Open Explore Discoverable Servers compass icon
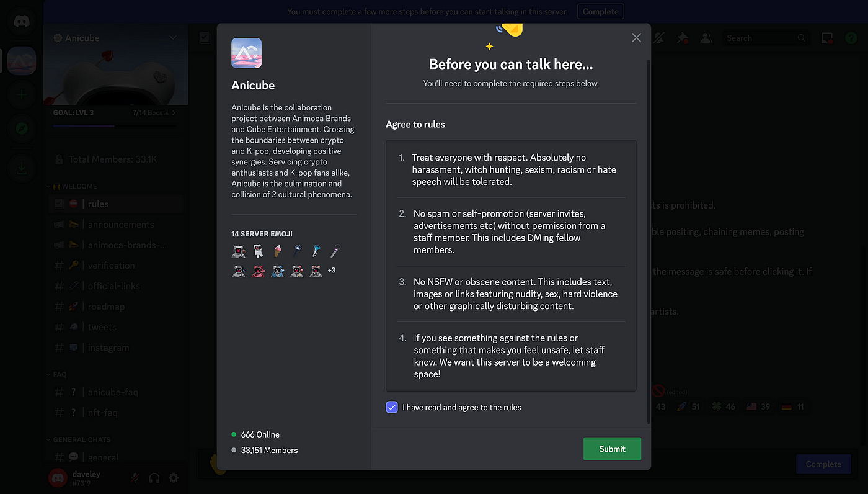The width and height of the screenshot is (868, 494). pos(22,129)
